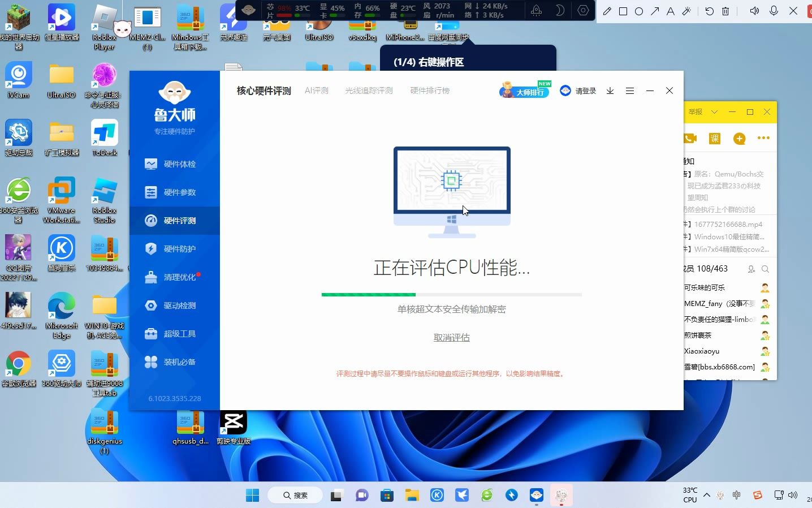Open hexagon settings in monitor bar

583,10
